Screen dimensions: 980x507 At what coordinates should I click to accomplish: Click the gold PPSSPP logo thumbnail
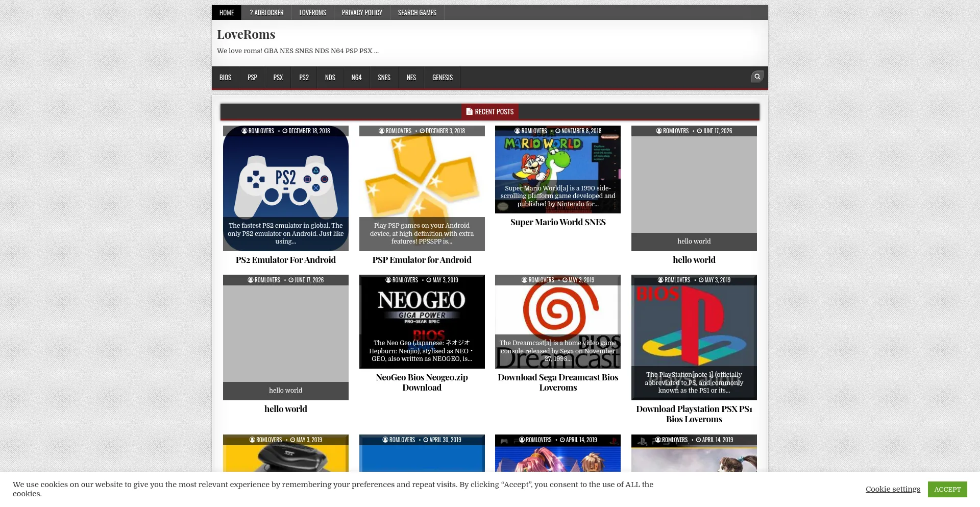click(x=422, y=188)
